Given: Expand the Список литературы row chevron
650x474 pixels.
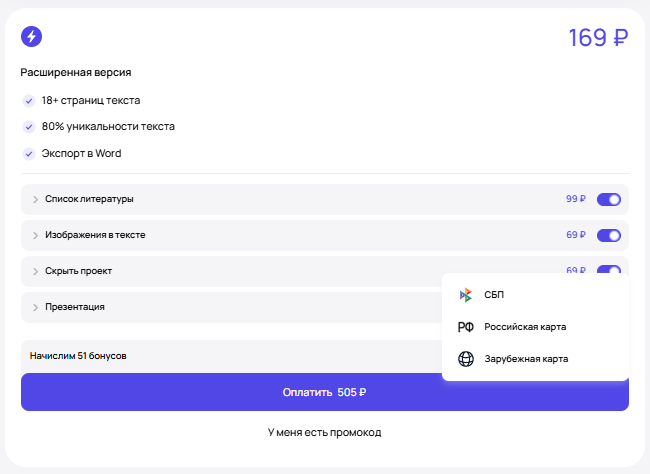Looking at the screenshot, I should coord(35,199).
